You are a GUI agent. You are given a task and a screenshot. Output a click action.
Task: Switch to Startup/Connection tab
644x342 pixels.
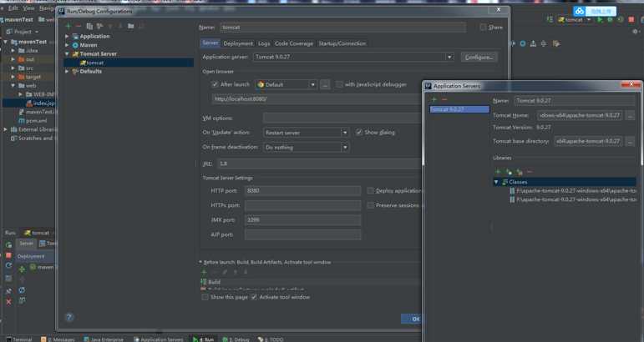click(x=342, y=43)
